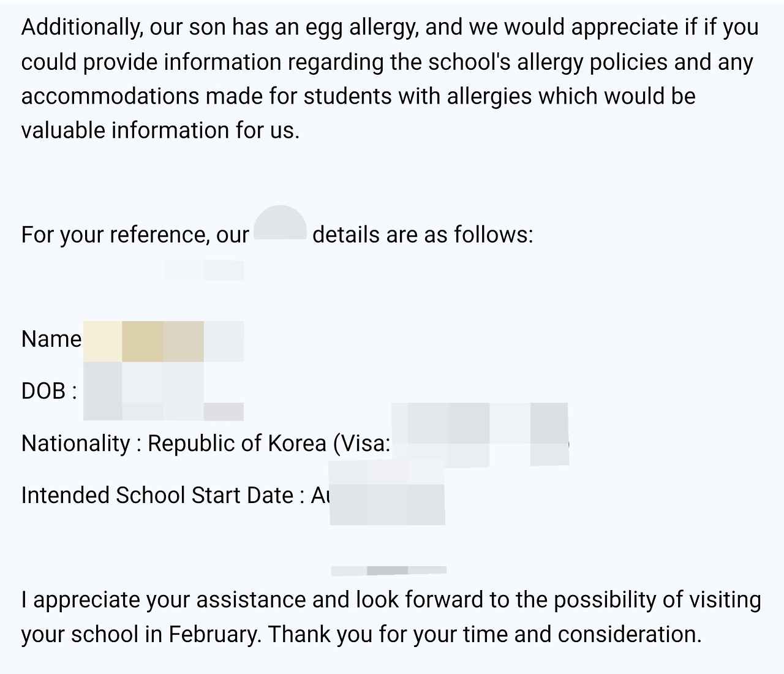Screen dimensions: 784x674
Task: Click the blurred date of birth value
Action: (x=143, y=390)
